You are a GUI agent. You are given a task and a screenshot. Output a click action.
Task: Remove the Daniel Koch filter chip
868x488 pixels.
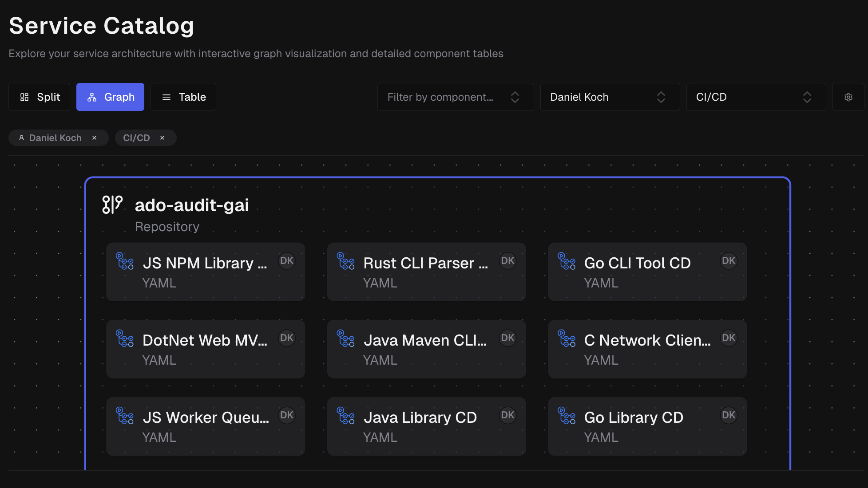[x=95, y=138]
